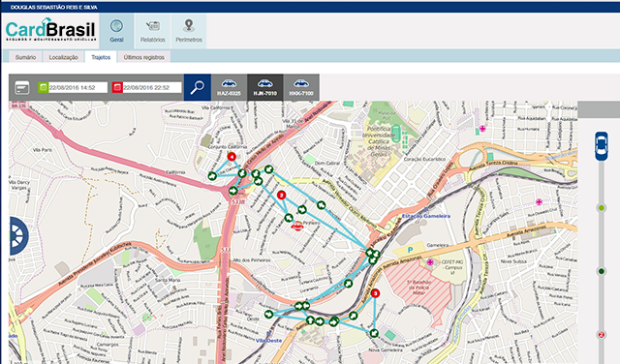The height and width of the screenshot is (364, 620).
Task: Switch to the Localização tab
Action: 63,57
